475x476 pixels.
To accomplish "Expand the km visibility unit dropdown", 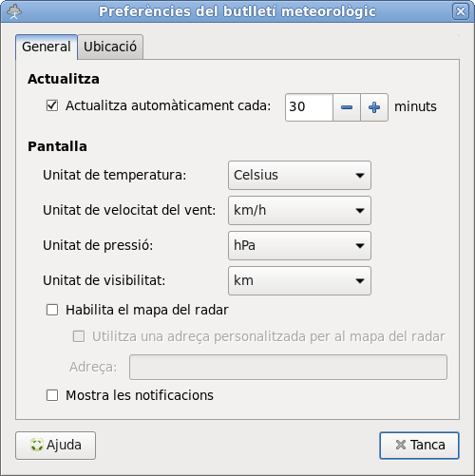I will click(299, 280).
